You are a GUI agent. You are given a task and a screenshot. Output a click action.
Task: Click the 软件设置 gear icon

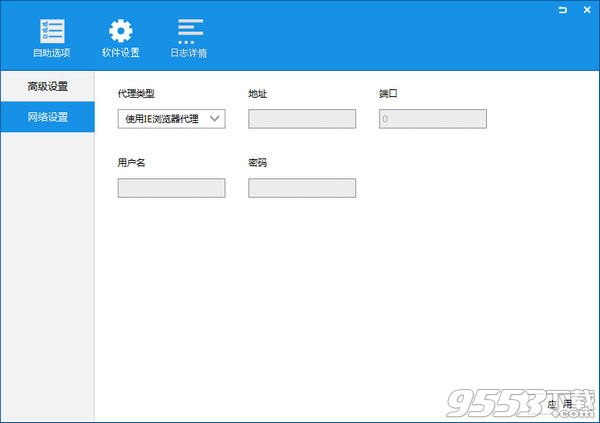click(x=120, y=29)
